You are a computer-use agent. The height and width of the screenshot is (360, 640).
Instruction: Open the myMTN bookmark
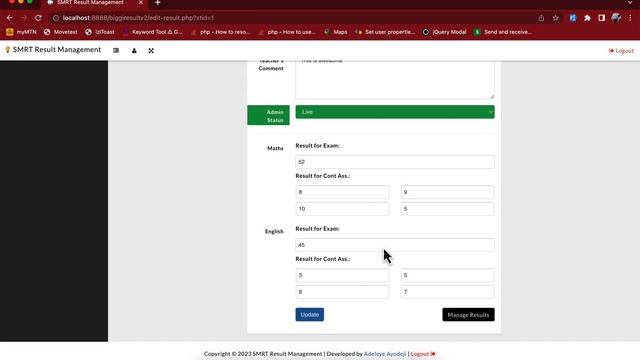(x=21, y=32)
